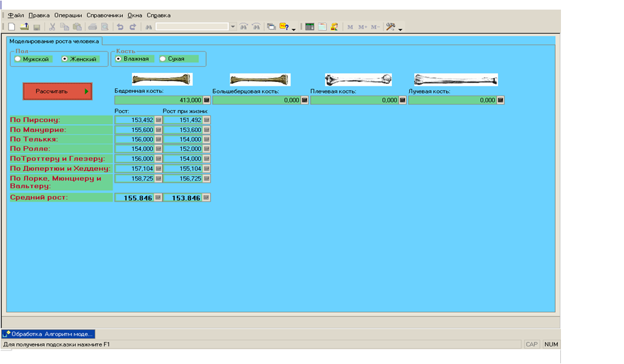Click the New document toolbar icon

coord(12,27)
